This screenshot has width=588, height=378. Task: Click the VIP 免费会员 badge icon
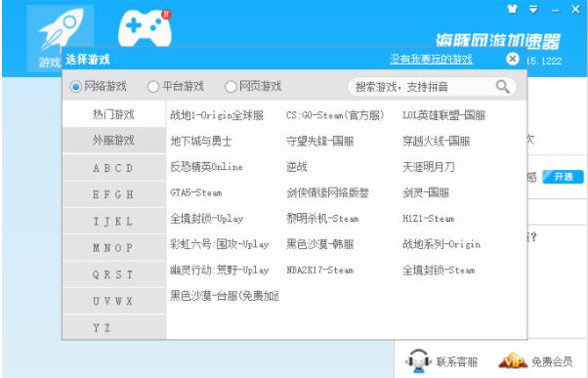point(513,360)
